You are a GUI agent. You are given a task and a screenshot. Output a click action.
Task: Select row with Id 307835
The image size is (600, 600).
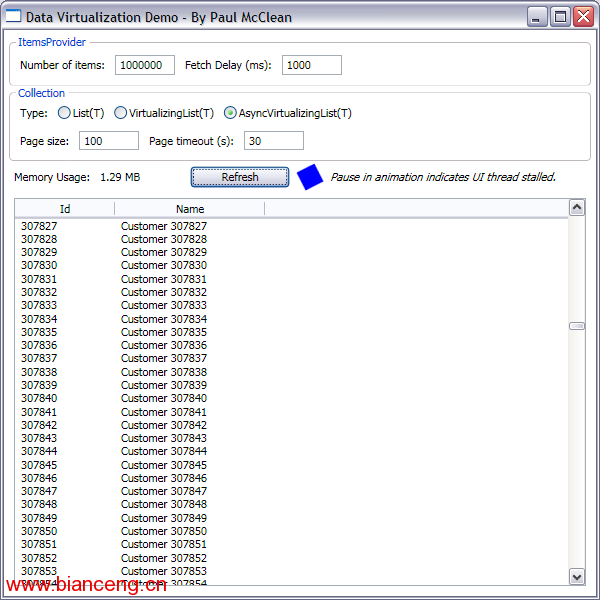pyautogui.click(x=292, y=332)
